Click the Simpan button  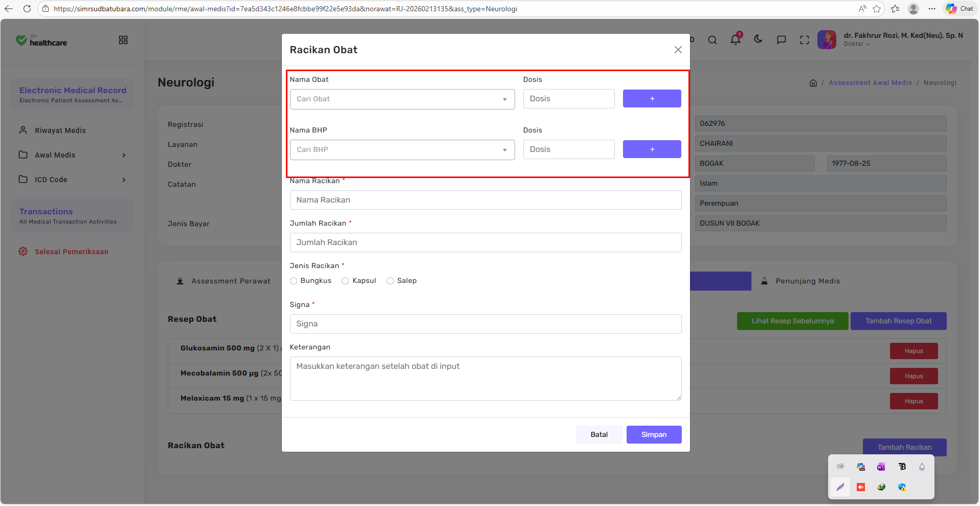pyautogui.click(x=654, y=434)
